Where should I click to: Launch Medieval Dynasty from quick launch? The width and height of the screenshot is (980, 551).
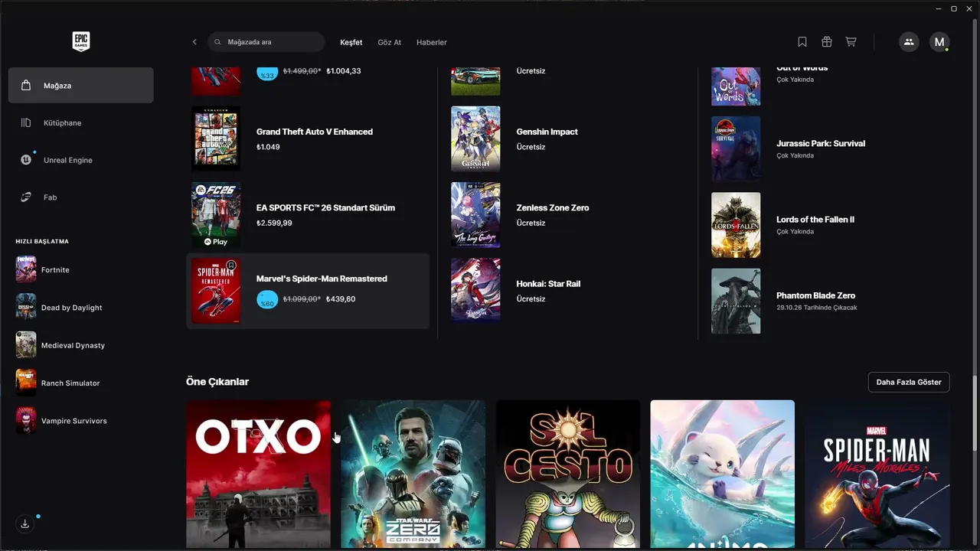point(80,345)
